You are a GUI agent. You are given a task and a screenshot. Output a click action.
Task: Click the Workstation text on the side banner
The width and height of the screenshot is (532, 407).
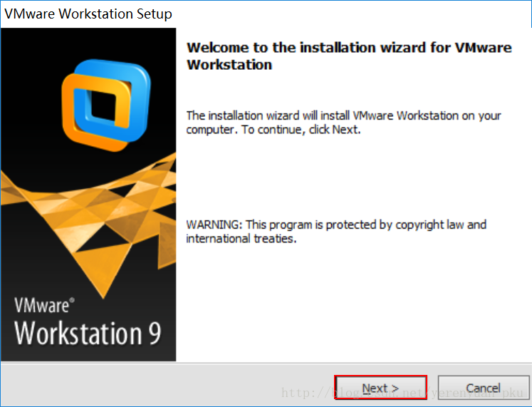(x=78, y=334)
